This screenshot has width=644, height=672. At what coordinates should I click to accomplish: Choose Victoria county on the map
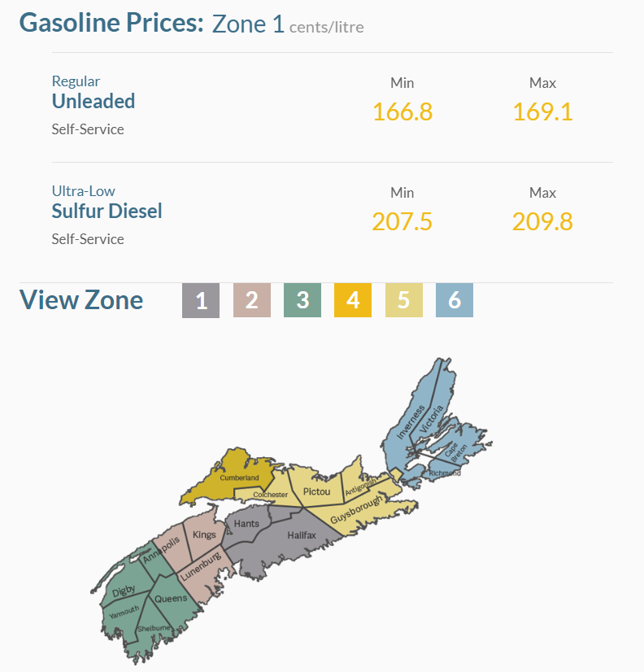pyautogui.click(x=433, y=418)
